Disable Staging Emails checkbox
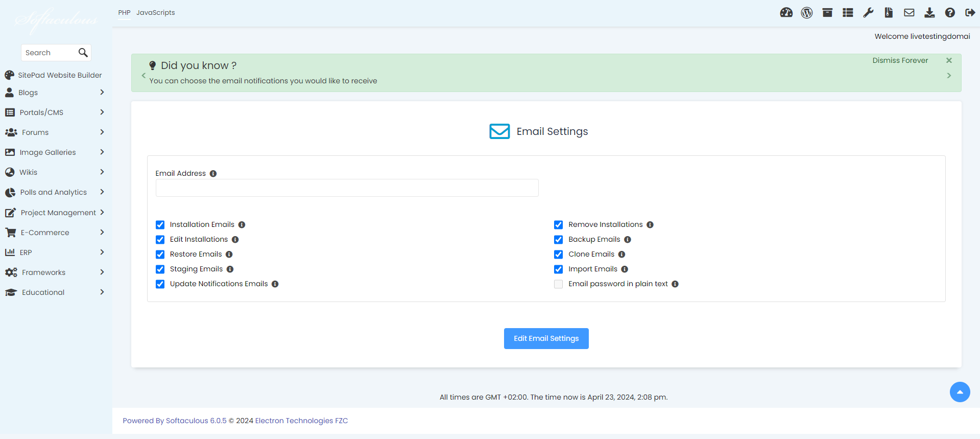Viewport: 980px width, 439px height. click(160, 269)
